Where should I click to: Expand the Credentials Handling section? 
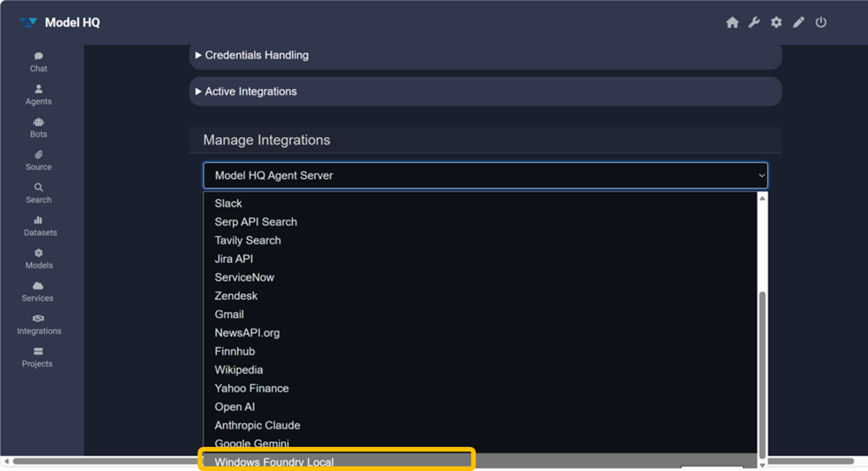click(485, 55)
